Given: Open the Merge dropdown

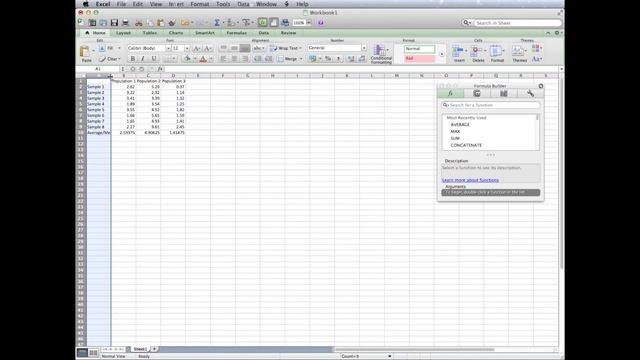Looking at the screenshot, I should [301, 59].
